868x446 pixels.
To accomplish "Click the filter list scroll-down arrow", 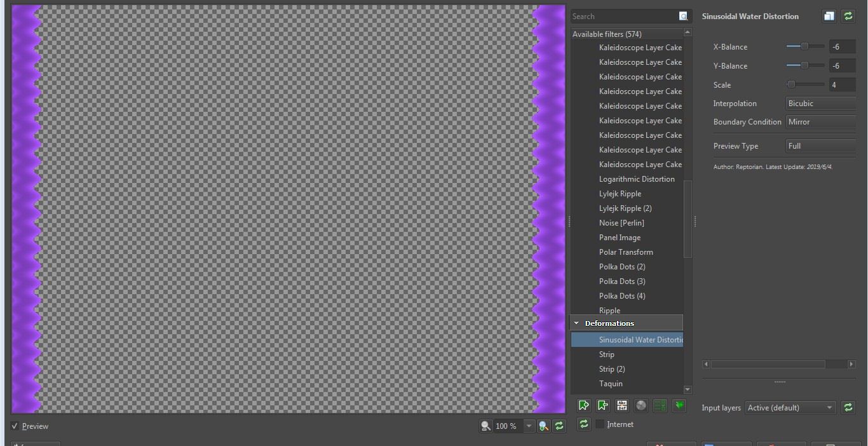I will pyautogui.click(x=688, y=389).
